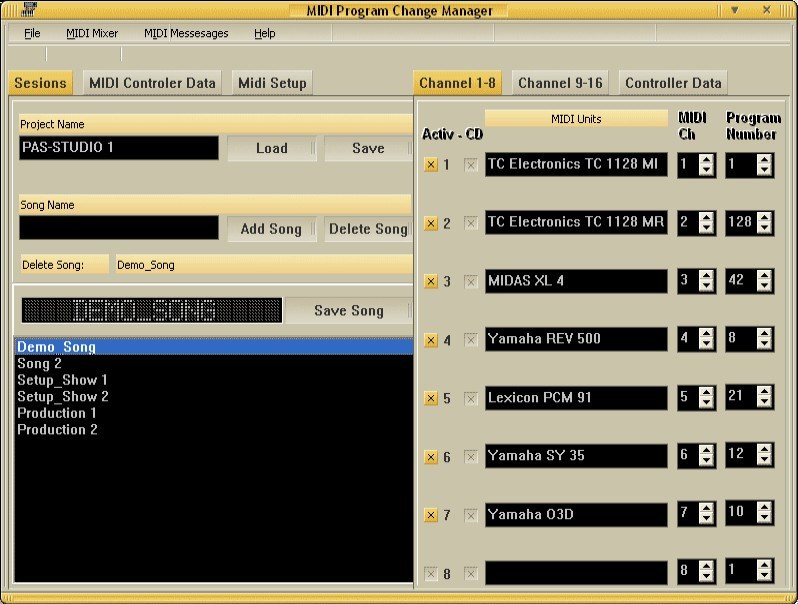Open the File menu
This screenshot has width=798, height=604.
(x=32, y=33)
